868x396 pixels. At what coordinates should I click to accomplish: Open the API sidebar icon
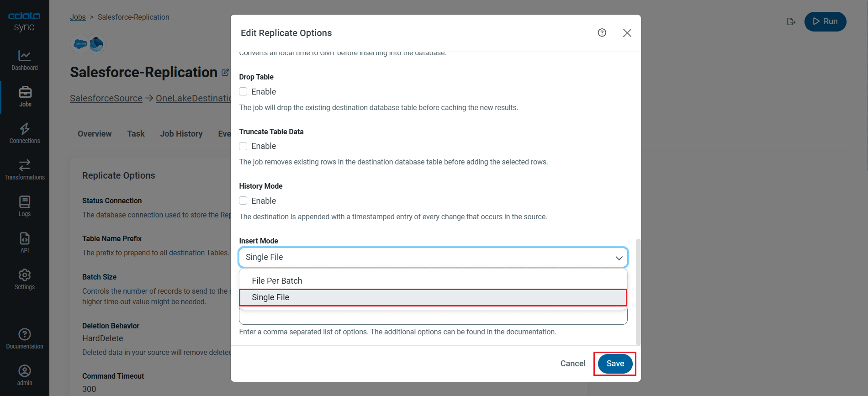click(25, 243)
